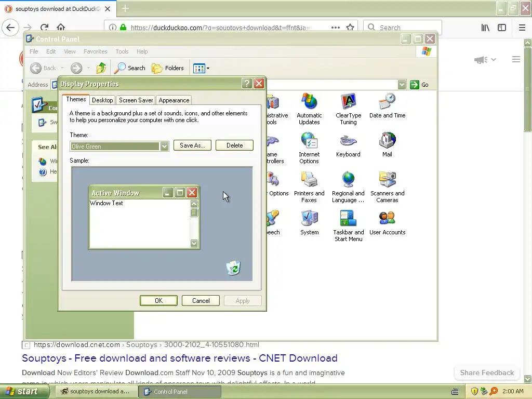Viewport: 532px width, 399px height.
Task: Open DuckDuckGo page settings menu icon
Action: (x=516, y=59)
